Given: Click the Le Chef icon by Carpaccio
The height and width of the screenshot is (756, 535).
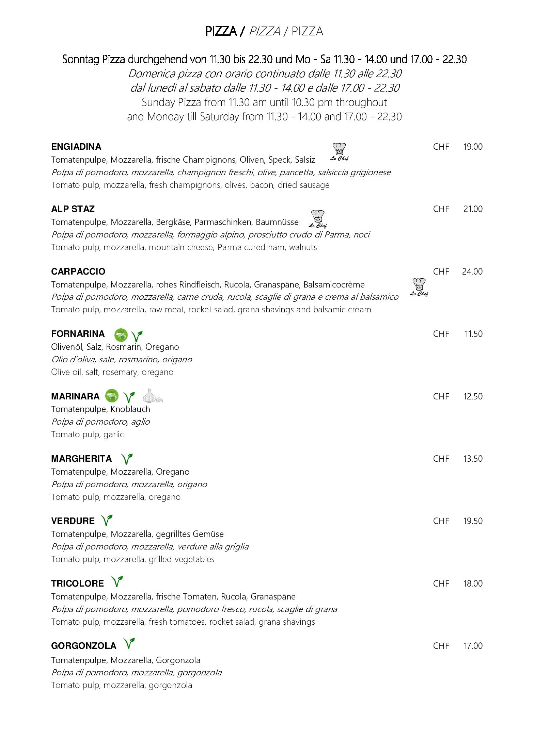Looking at the screenshot, I should 419,287.
